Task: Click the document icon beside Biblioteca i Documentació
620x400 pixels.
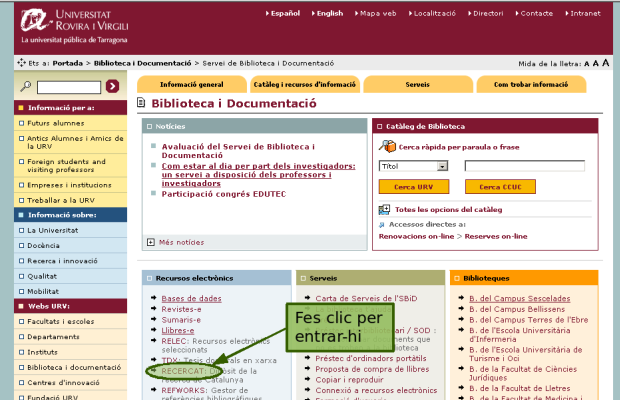Action: pyautogui.click(x=141, y=103)
